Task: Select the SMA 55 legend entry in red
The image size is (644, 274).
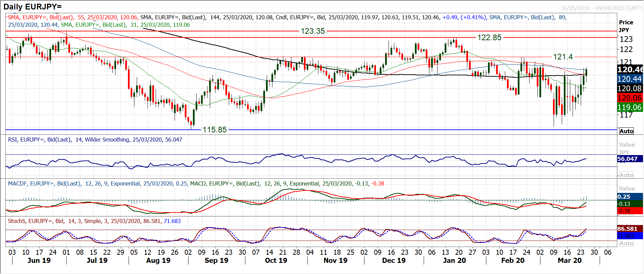Action: tap(73, 17)
